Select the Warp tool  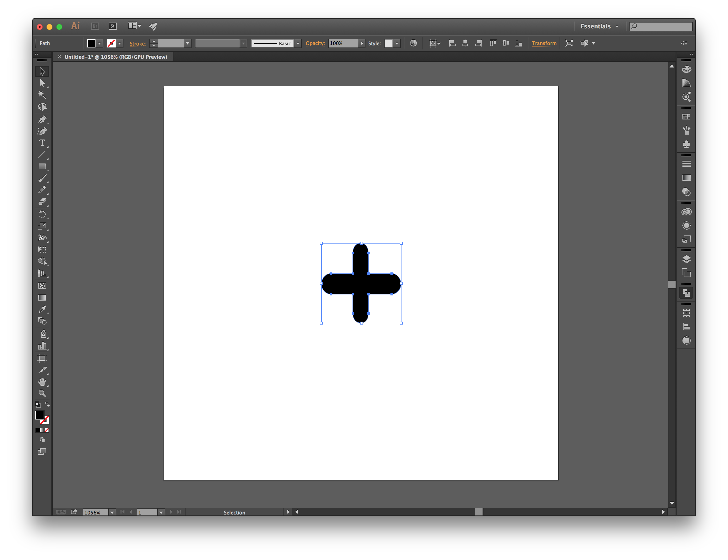coord(42,238)
